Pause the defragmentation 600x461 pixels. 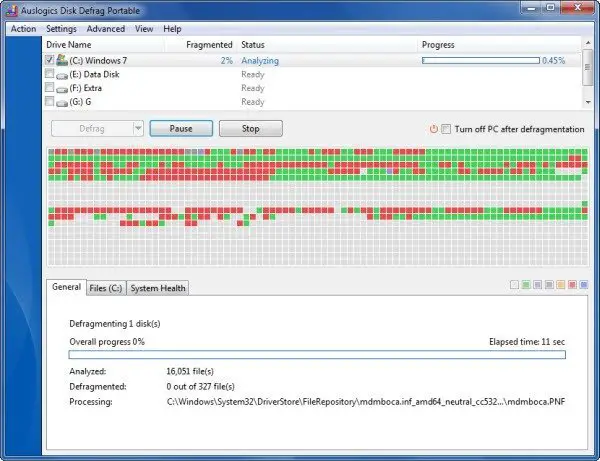pyautogui.click(x=181, y=129)
